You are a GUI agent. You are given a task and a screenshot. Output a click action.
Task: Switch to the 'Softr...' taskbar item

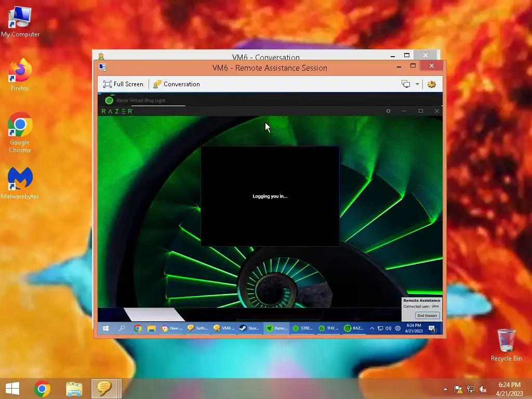[x=198, y=328]
